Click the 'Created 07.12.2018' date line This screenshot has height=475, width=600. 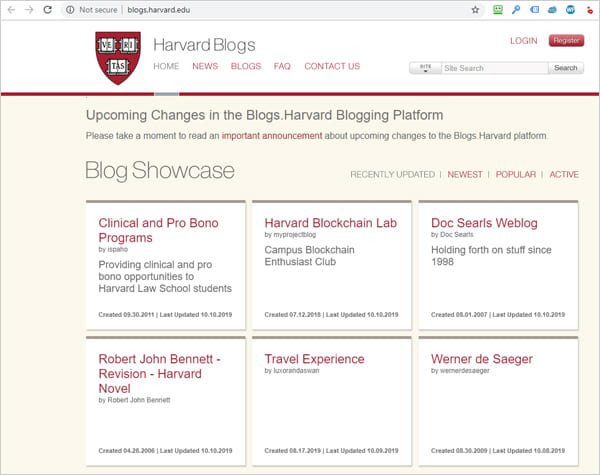[331, 315]
